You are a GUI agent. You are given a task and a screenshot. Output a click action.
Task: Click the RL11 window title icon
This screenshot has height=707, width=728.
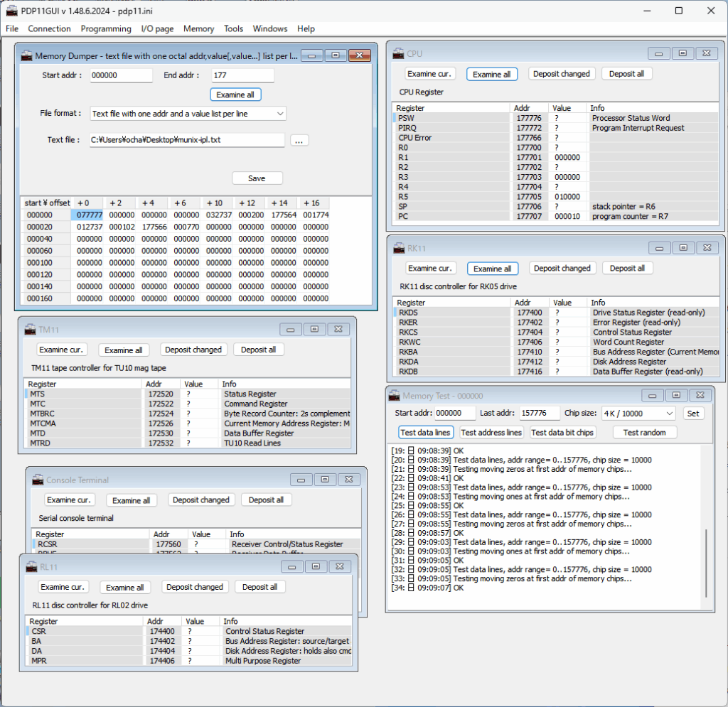tap(31, 566)
